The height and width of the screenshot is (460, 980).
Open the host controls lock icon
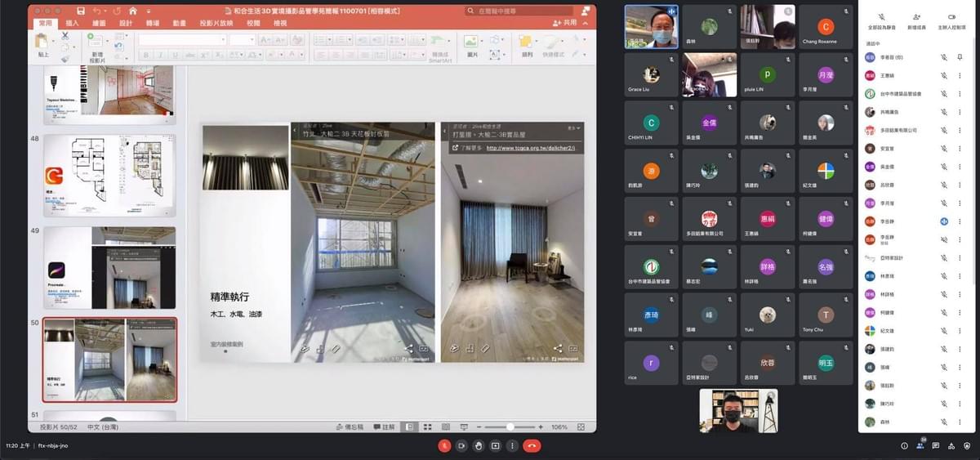click(x=967, y=446)
